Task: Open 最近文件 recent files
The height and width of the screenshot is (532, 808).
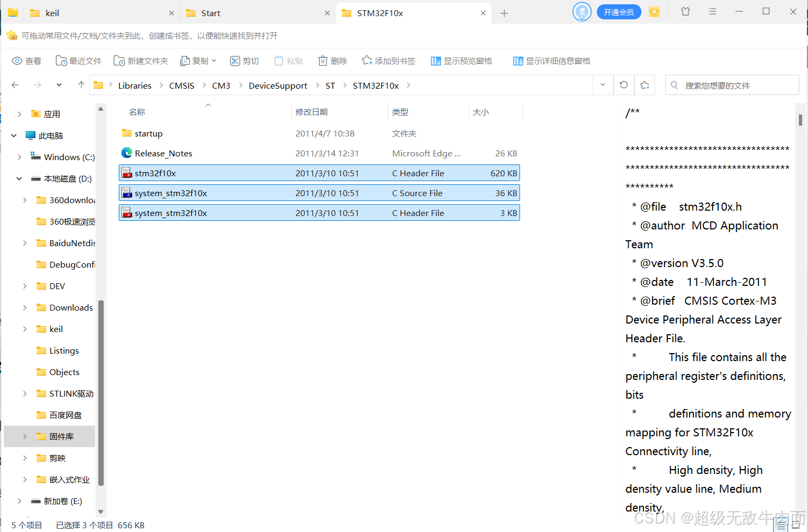Action: [78, 61]
